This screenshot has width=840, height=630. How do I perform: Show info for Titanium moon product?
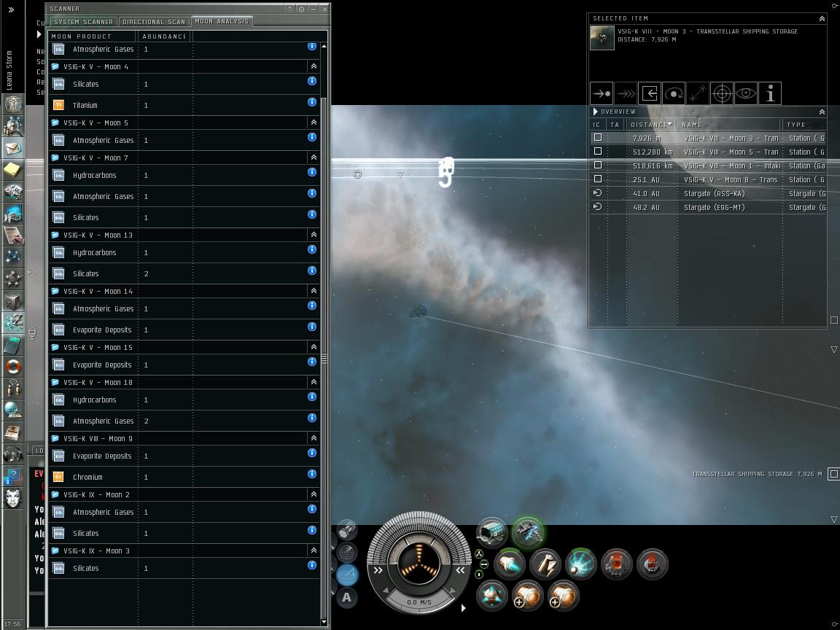[312, 102]
